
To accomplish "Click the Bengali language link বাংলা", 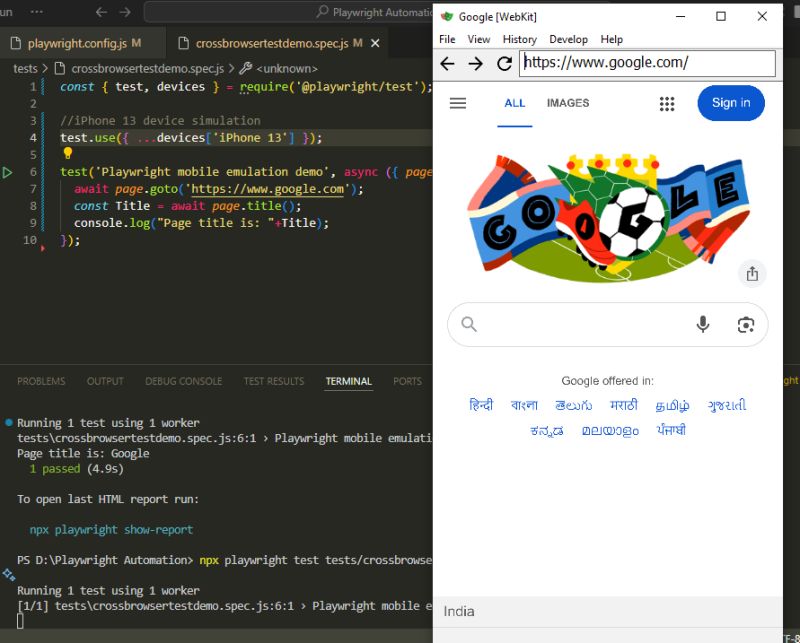I will coord(524,405).
